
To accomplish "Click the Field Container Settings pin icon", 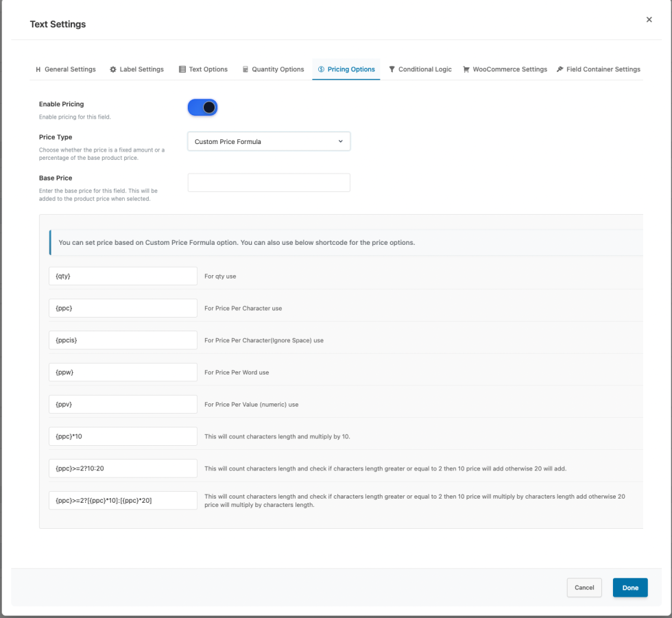I will coord(560,69).
